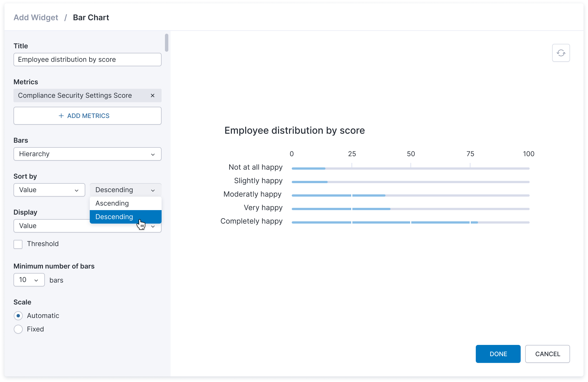Click the refresh chart preview icon

[561, 53]
